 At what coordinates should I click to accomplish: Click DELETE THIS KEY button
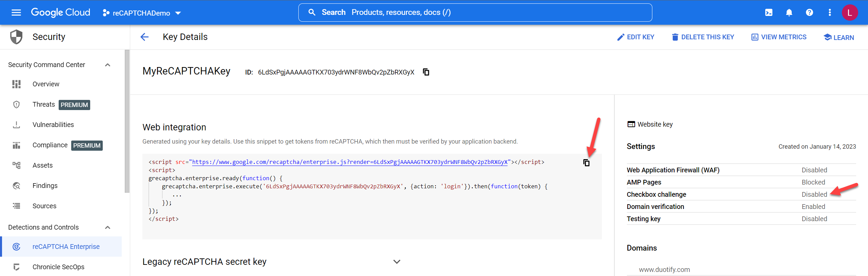pyautogui.click(x=703, y=37)
